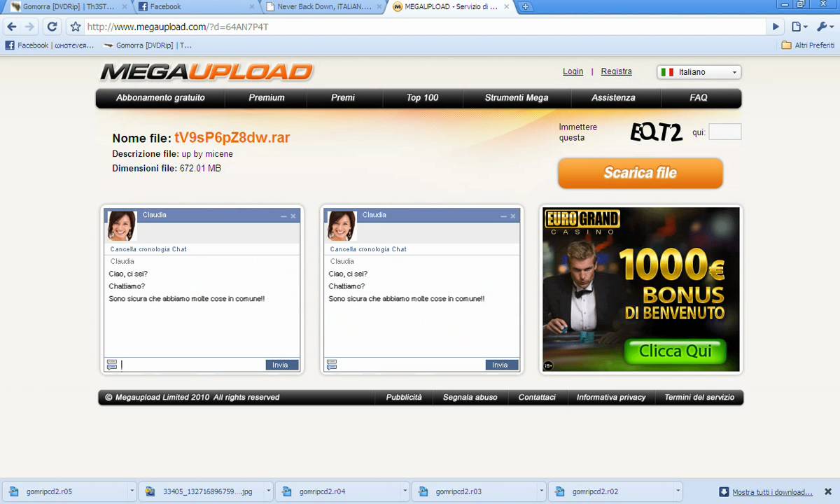Image resolution: width=840 pixels, height=504 pixels.
Task: Click the emoticon icon in left chat
Action: [112, 365]
